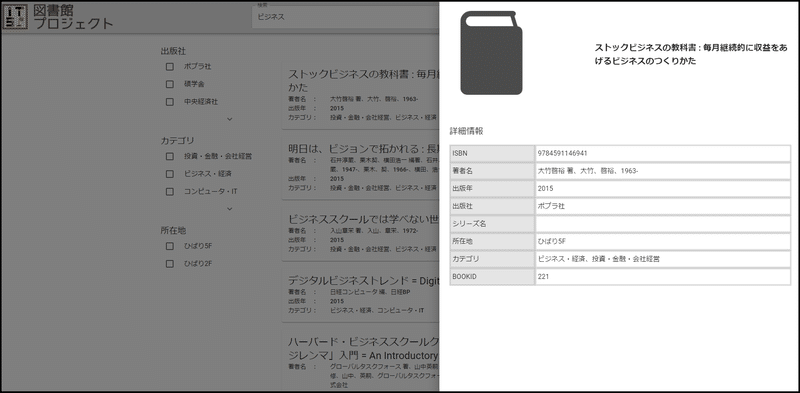
Task: Expand more publishers with the chevron
Action: coord(230,119)
